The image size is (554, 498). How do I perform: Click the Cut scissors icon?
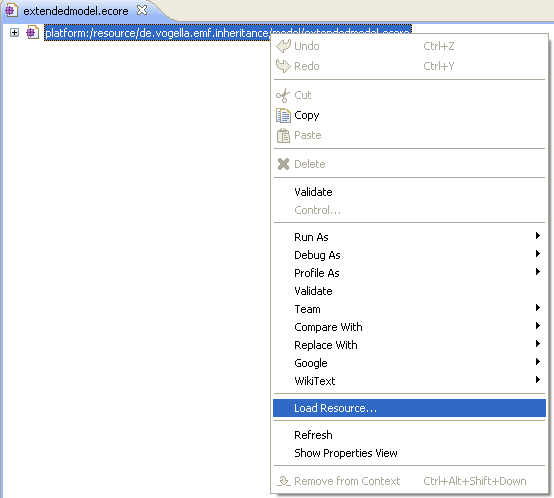(283, 95)
